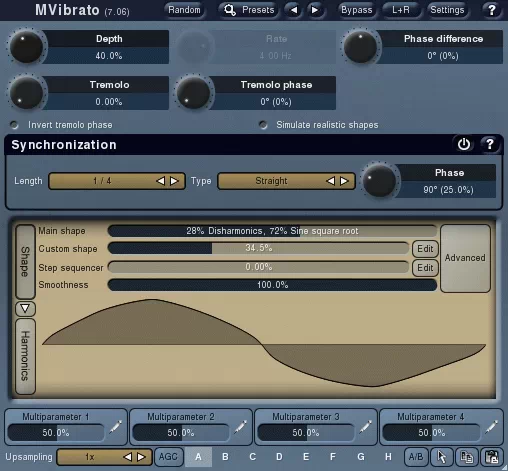Click the Phase difference knob
Screen dimensions: 508x471
(360, 47)
